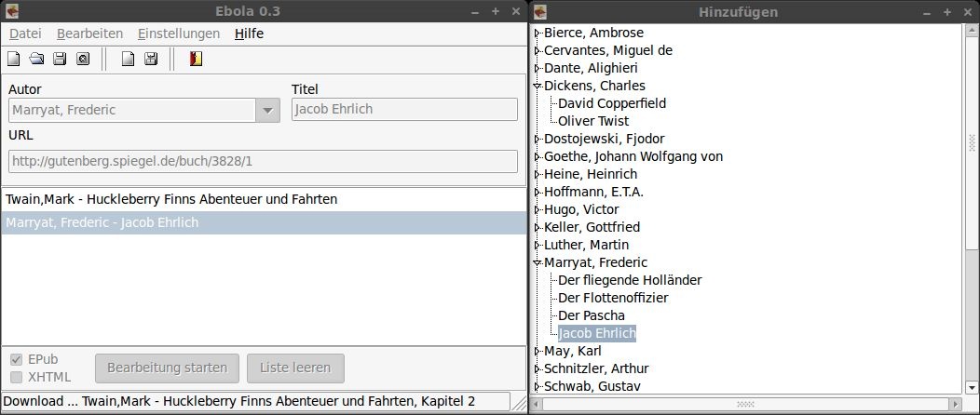Click the floppy disk save icon
Image resolution: width=980 pixels, height=415 pixels.
click(x=60, y=60)
